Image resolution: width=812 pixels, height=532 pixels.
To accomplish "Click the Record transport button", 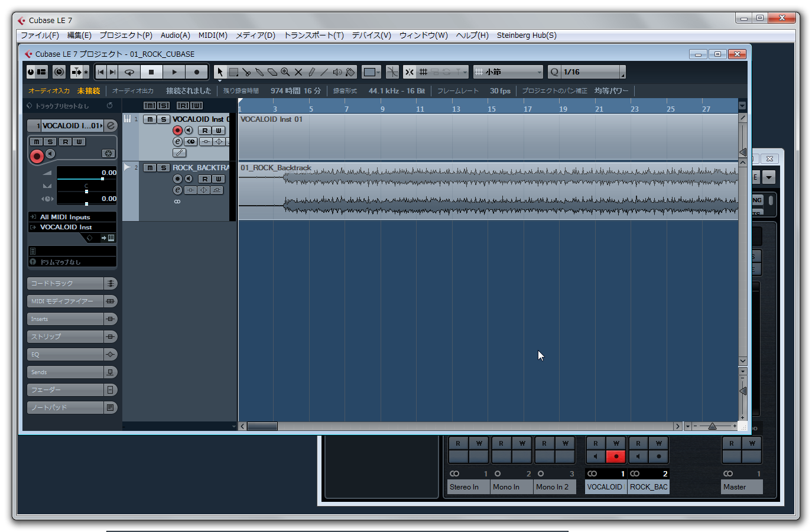I will (x=196, y=72).
